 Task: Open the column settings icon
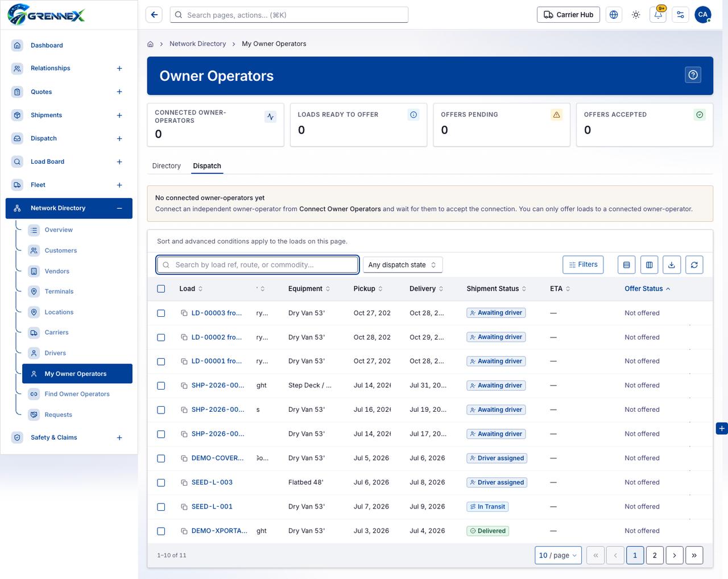coord(649,264)
